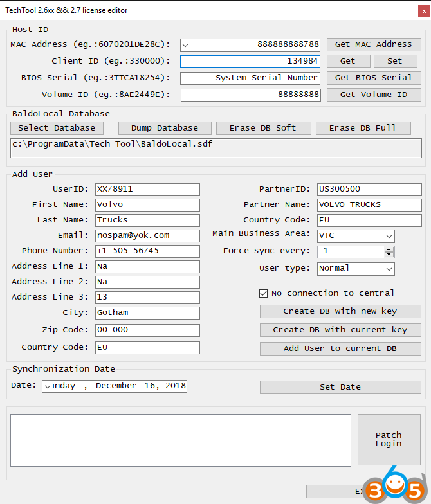Click the Set Date button
The height and width of the screenshot is (504, 431).
tap(340, 387)
